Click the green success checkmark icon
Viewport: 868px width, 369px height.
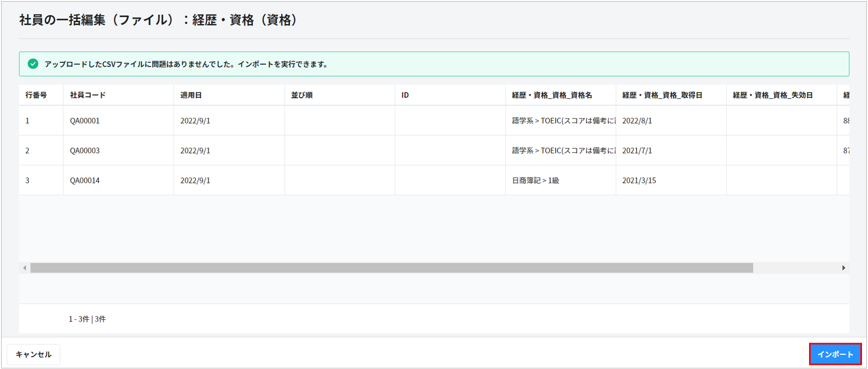33,64
